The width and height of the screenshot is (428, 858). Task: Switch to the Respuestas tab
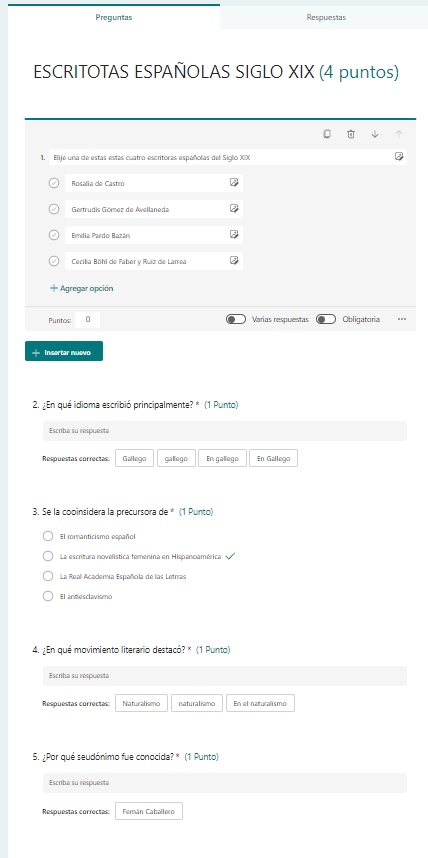click(326, 17)
